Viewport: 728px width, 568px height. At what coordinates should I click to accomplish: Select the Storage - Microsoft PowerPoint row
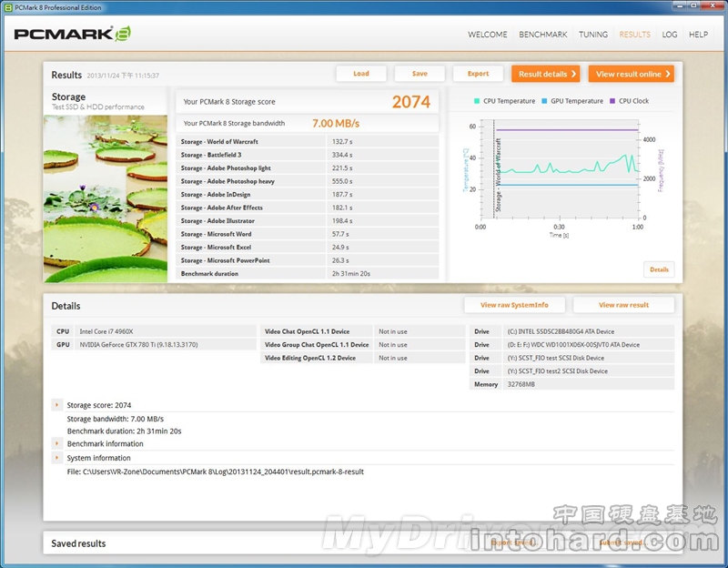[x=308, y=260]
